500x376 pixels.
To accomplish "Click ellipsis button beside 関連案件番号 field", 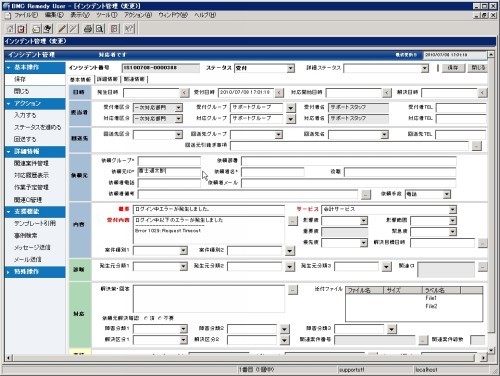I will click(x=423, y=340).
